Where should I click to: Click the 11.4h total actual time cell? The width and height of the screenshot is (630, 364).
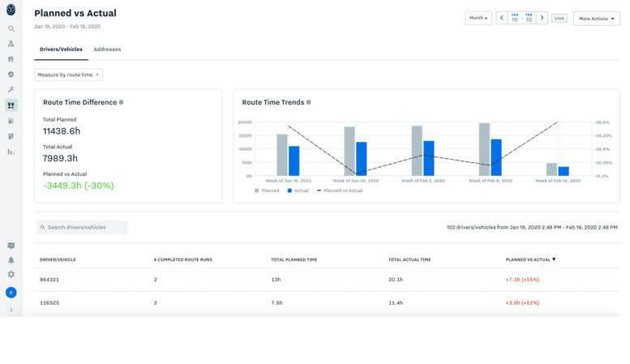[396, 303]
